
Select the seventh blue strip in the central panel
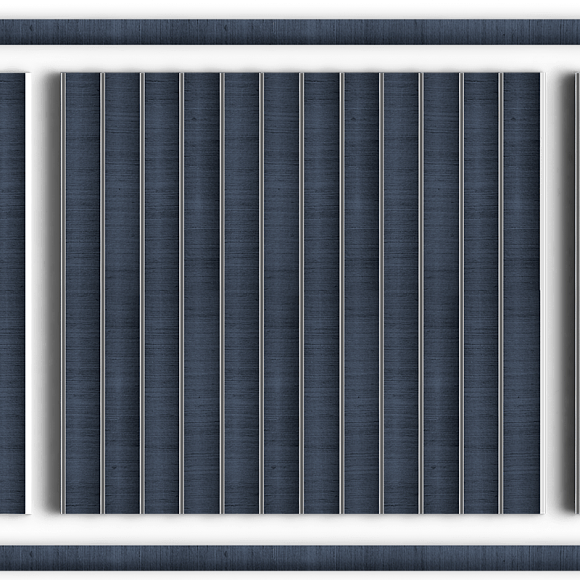[321, 293]
